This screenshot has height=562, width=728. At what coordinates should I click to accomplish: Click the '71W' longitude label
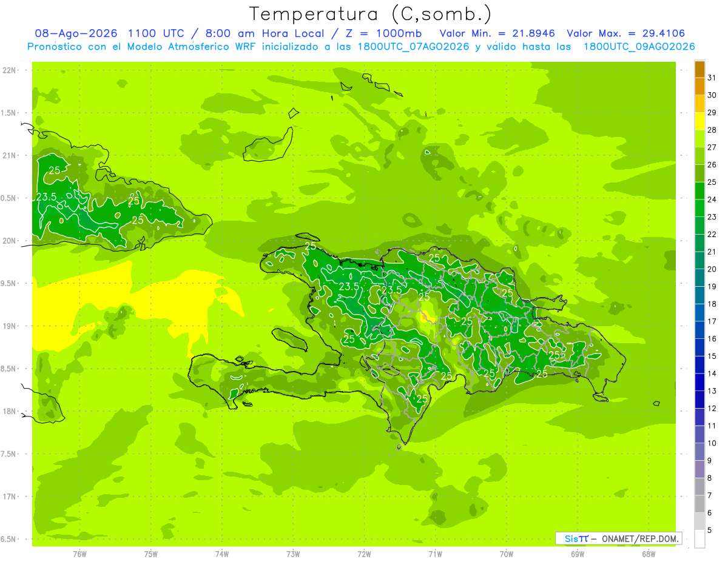pos(435,554)
